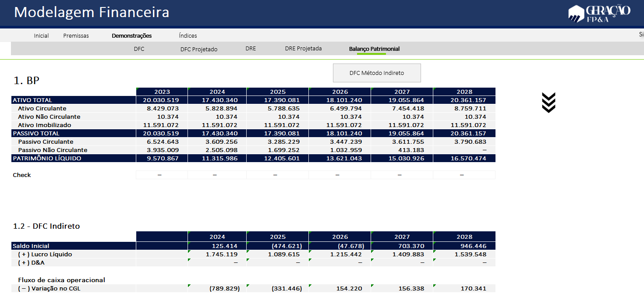Go to the Índices tab
The width and height of the screenshot is (644, 308).
(188, 35)
